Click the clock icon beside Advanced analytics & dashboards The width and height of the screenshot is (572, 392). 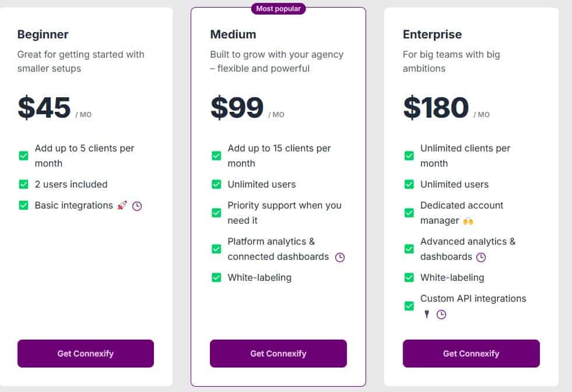(x=480, y=257)
